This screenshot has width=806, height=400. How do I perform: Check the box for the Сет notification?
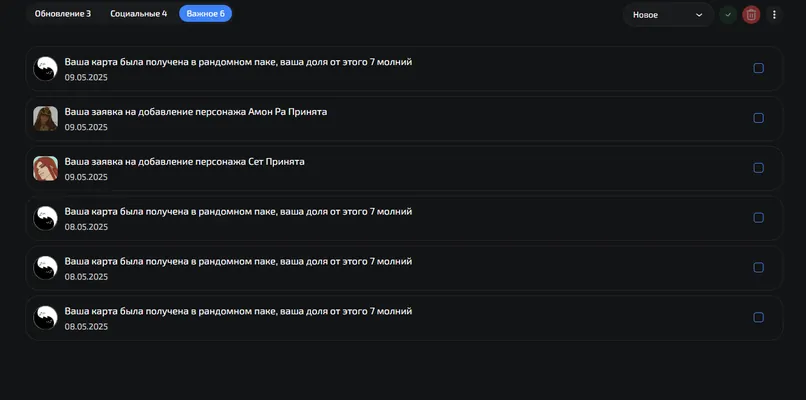(x=758, y=168)
